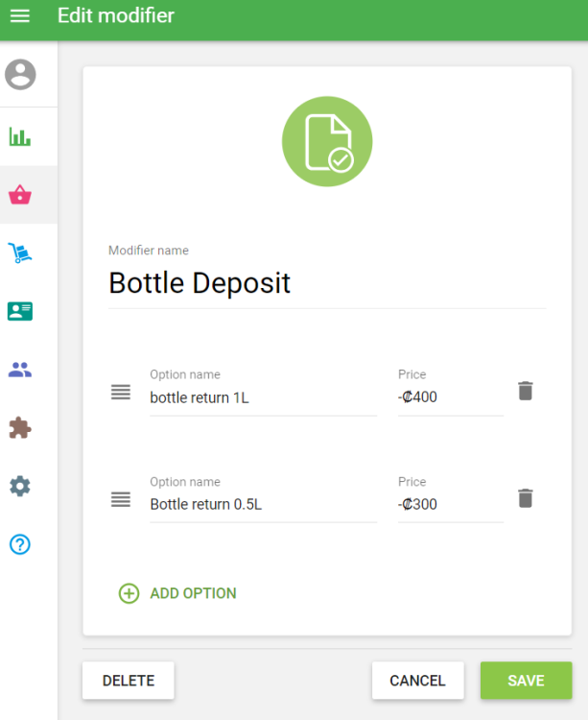Open the help question mark icon
This screenshot has height=720, width=588.
pyautogui.click(x=20, y=544)
